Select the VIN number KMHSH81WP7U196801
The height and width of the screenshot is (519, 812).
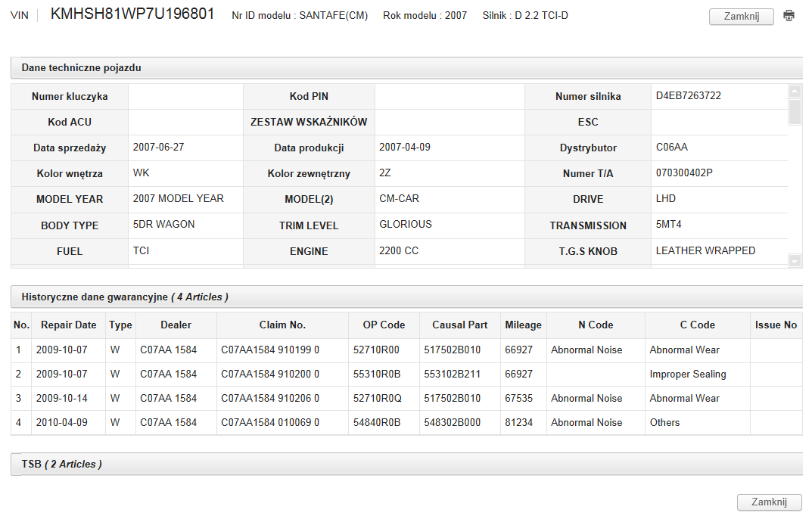(132, 14)
